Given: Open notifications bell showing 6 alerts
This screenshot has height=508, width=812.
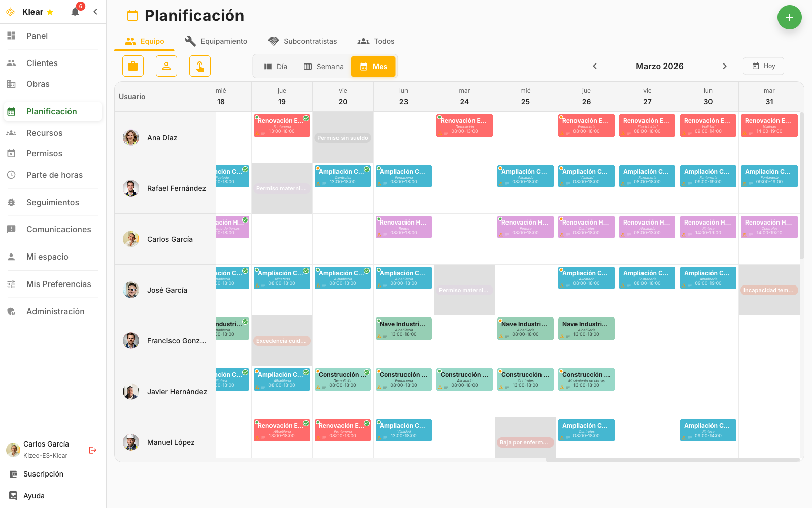Looking at the screenshot, I should 75,11.
